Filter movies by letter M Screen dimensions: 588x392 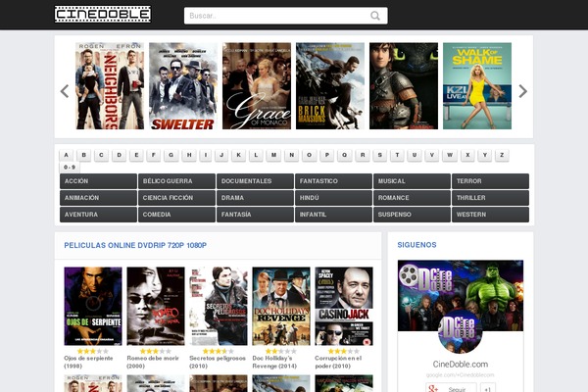pos(273,155)
